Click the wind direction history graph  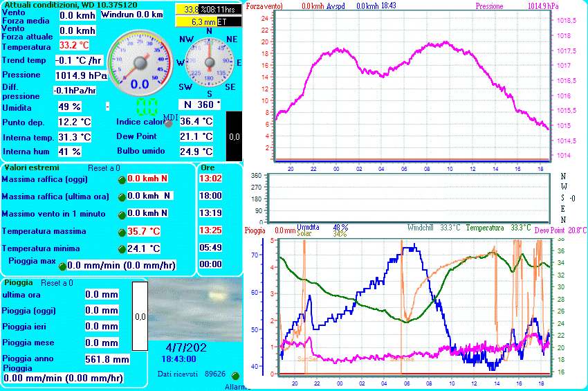tap(409, 198)
